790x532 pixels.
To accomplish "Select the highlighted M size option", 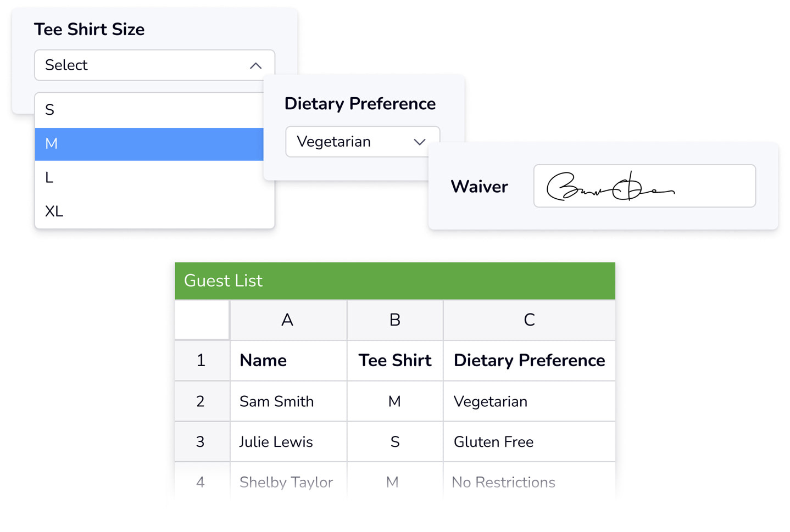I will (149, 144).
